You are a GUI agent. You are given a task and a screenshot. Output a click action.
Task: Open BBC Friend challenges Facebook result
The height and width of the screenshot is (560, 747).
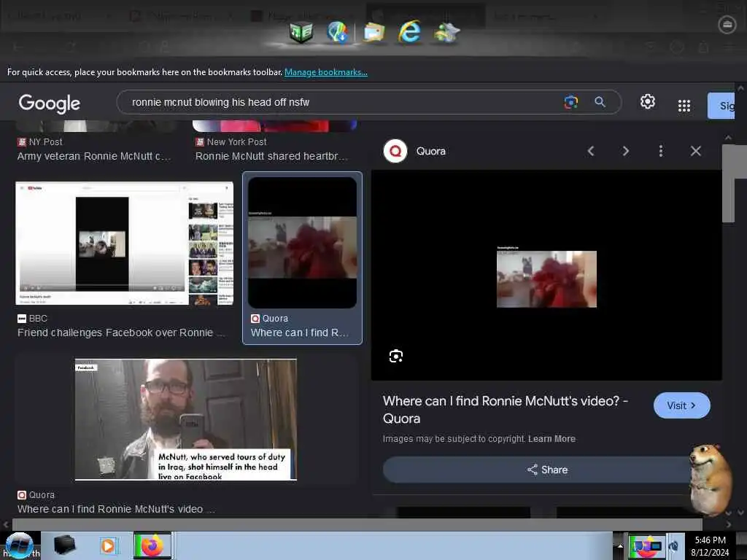[120, 332]
